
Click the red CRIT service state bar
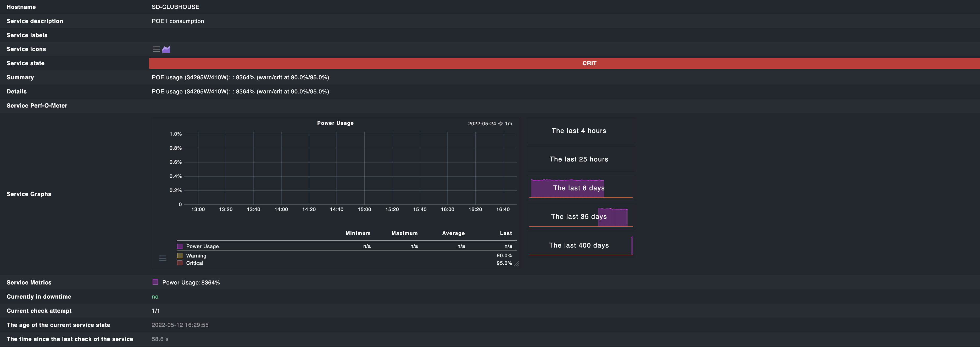click(x=590, y=63)
